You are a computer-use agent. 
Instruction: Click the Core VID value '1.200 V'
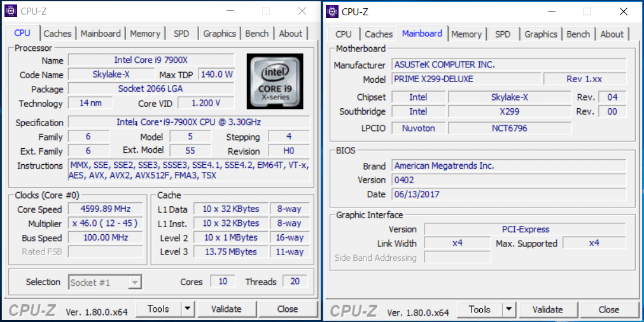(206, 102)
